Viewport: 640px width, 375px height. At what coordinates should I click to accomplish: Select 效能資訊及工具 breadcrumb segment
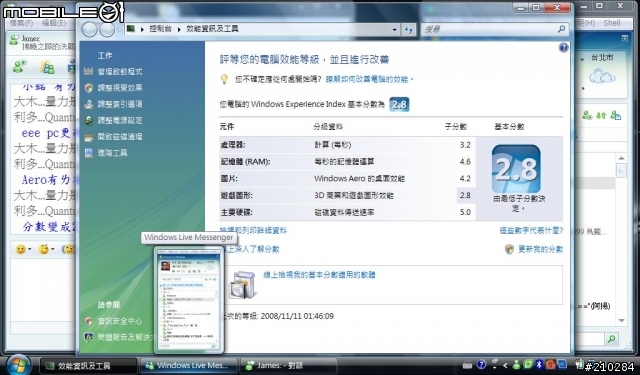tap(212, 29)
